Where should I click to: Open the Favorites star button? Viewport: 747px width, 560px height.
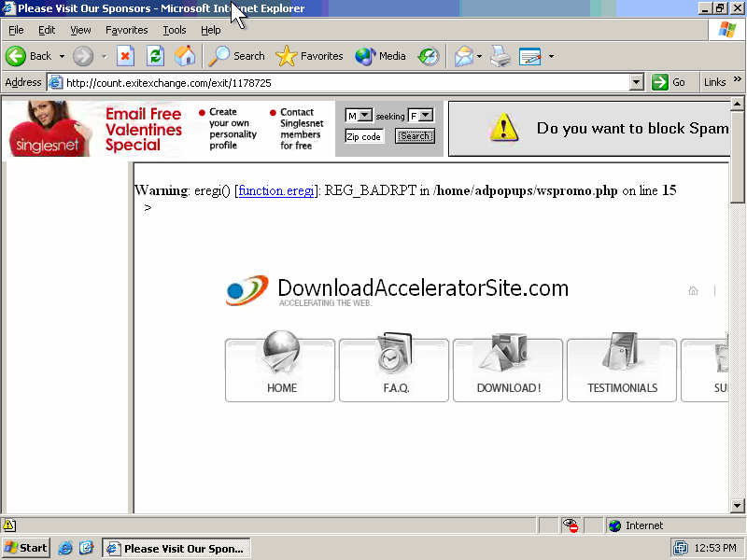tap(309, 56)
